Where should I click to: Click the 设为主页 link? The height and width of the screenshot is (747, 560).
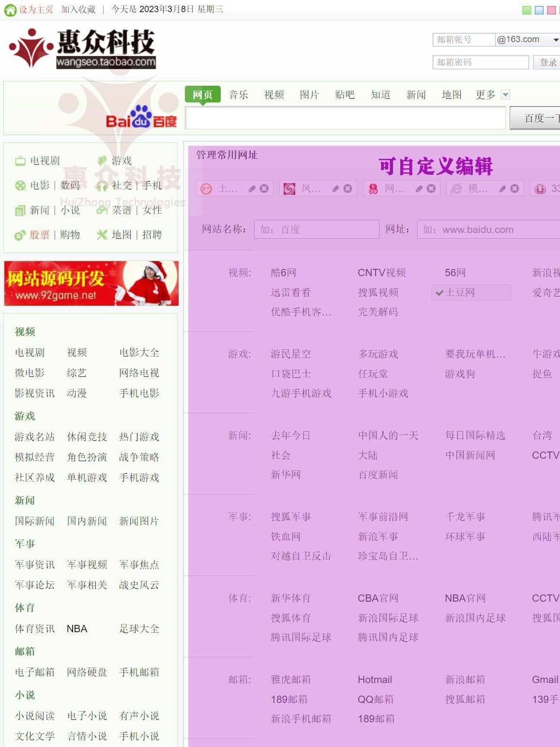pos(36,10)
